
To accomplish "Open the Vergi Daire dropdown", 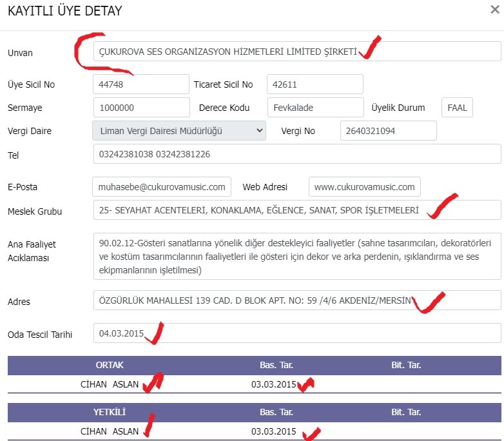I will (179, 131).
